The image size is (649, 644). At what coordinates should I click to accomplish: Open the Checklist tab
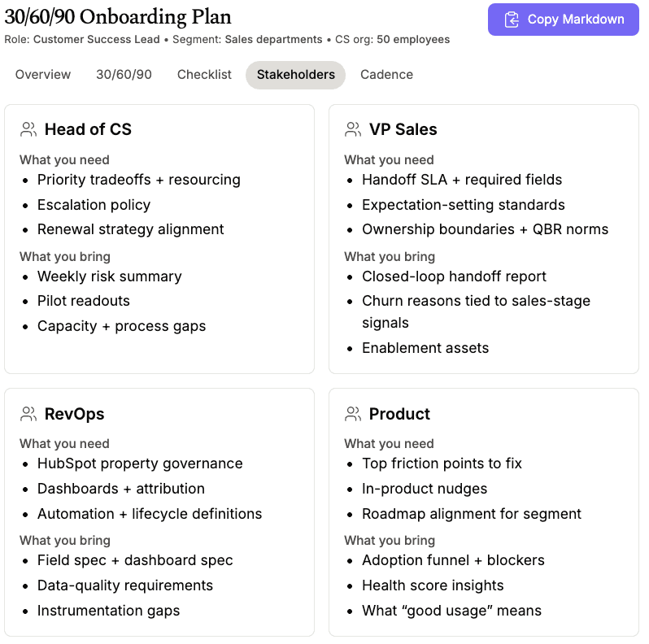point(204,74)
